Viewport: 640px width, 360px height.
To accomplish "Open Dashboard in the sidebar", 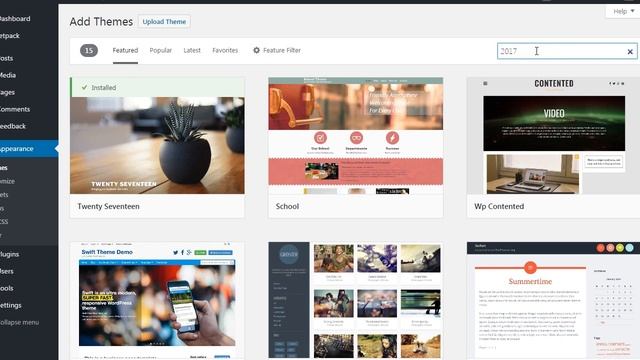I will (15, 19).
